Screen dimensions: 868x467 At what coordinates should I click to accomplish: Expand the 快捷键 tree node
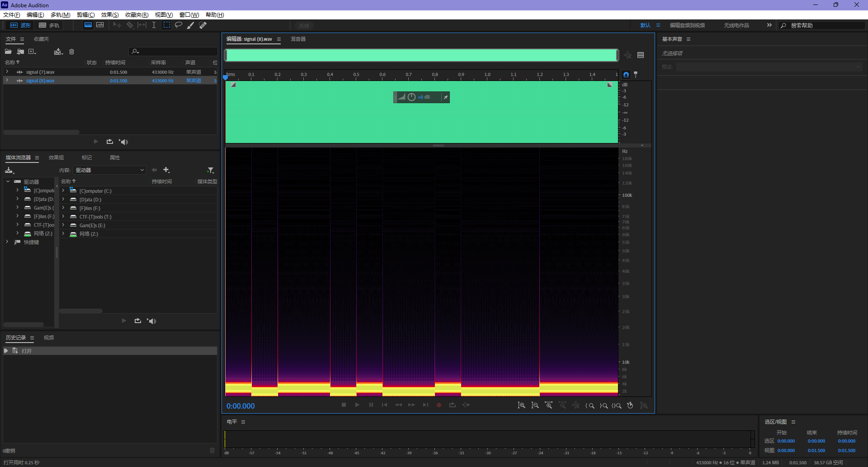click(7, 242)
